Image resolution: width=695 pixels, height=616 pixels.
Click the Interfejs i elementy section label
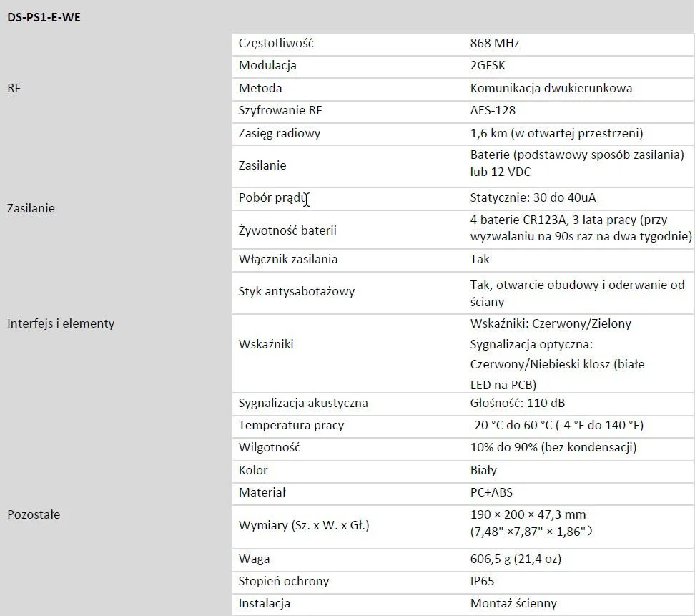(61, 323)
